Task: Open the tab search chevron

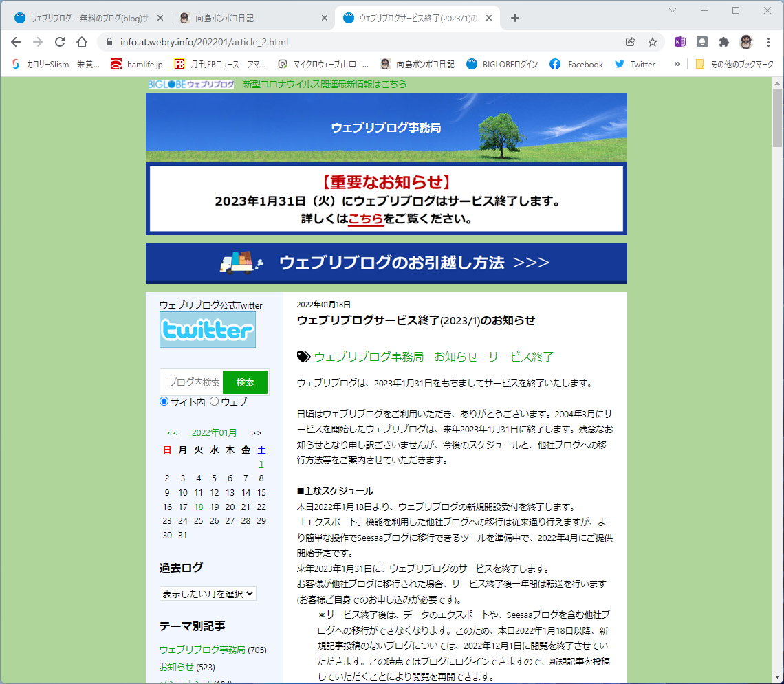Action: (x=673, y=10)
